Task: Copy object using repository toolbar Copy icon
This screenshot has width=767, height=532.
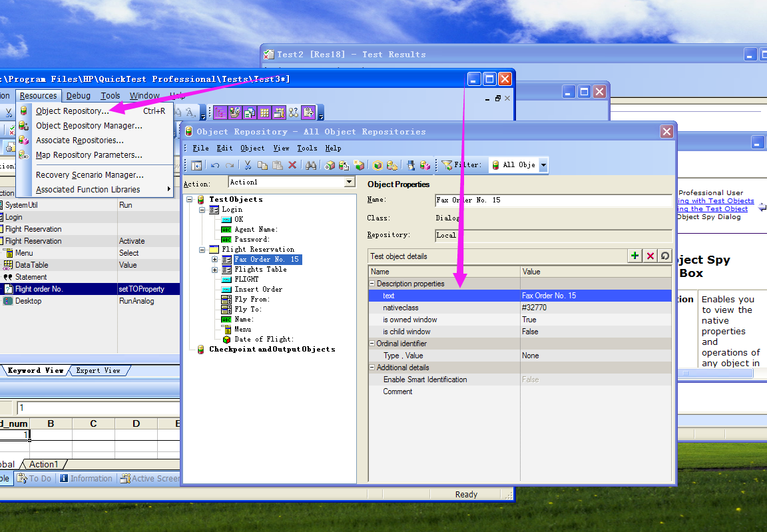Action: [263, 165]
